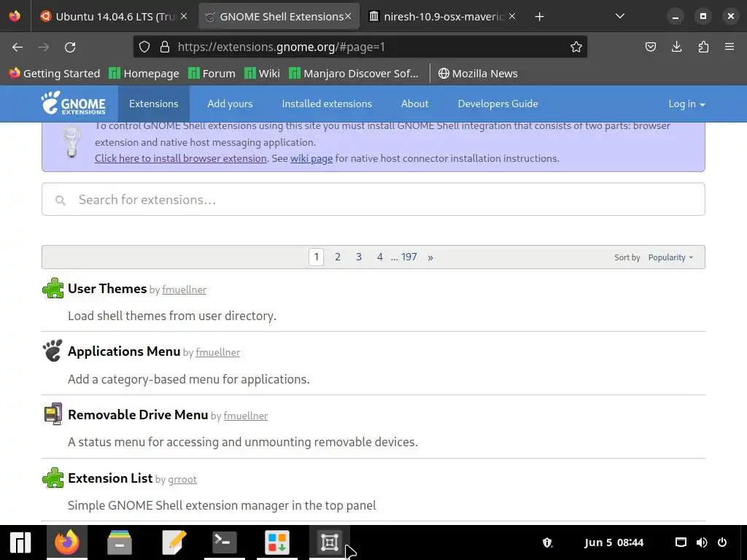The image size is (747, 560).
Task: Click the padlock site security icon
Action: (165, 47)
